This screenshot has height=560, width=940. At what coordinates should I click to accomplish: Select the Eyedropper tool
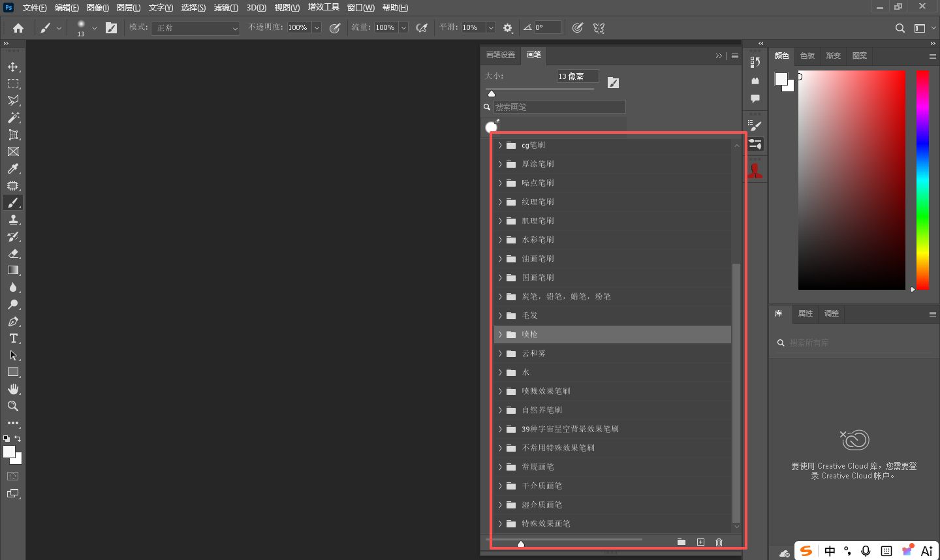[13, 168]
